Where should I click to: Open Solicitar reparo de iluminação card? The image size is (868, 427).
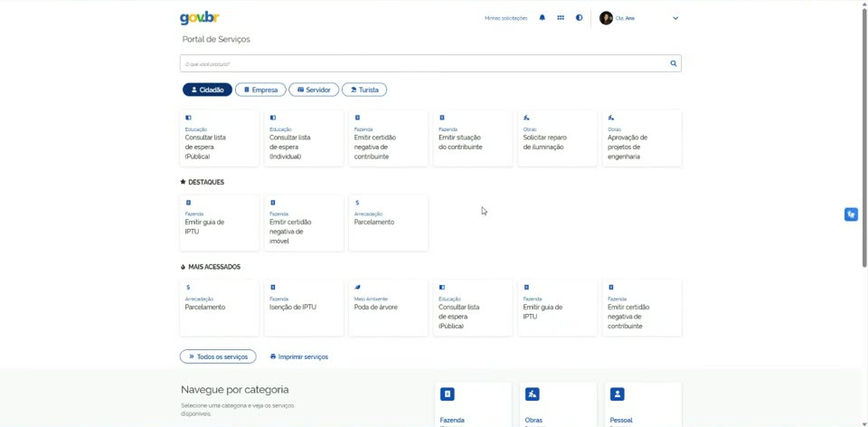[x=558, y=138]
